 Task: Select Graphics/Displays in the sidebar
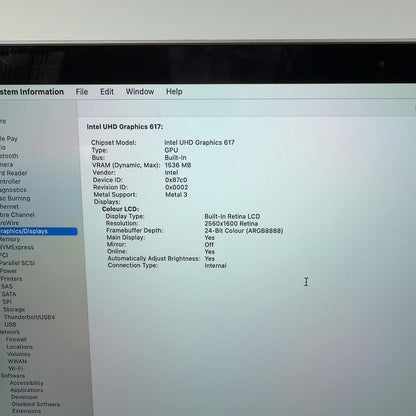38,231
